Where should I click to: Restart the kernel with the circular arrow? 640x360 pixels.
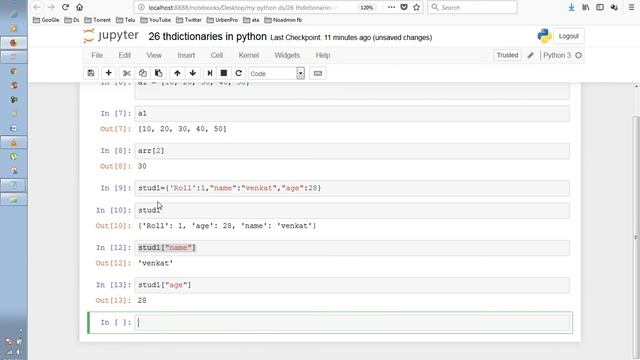click(x=239, y=73)
